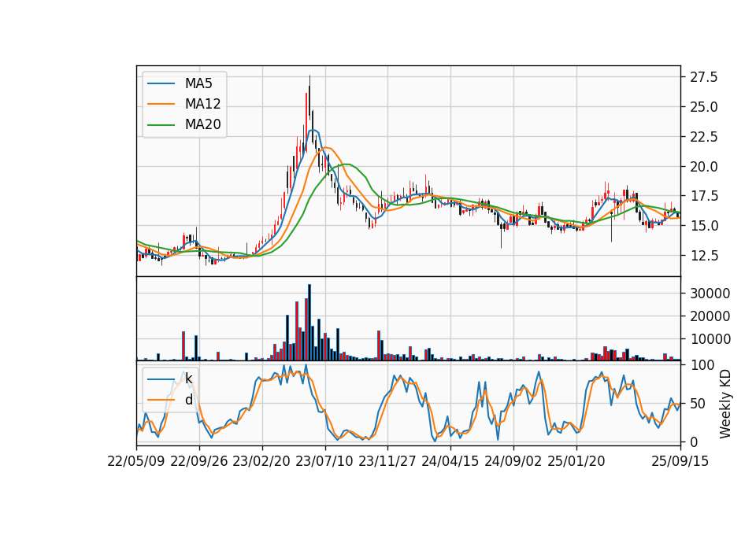Click the 24/04/15 date label
Image resolution: width=756 pixels, height=543 pixels.
(x=450, y=461)
